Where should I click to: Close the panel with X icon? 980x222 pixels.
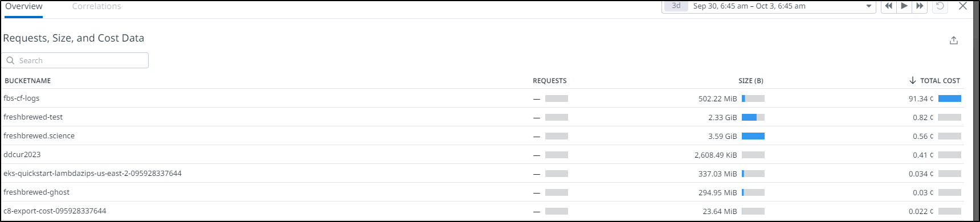tap(963, 6)
